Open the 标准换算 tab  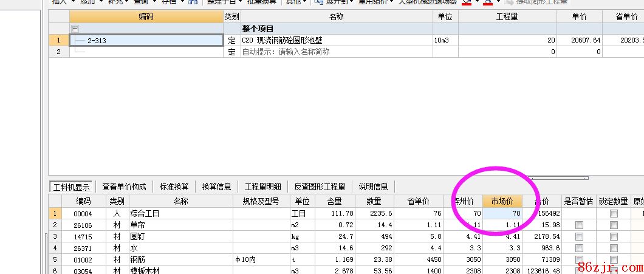(174, 187)
